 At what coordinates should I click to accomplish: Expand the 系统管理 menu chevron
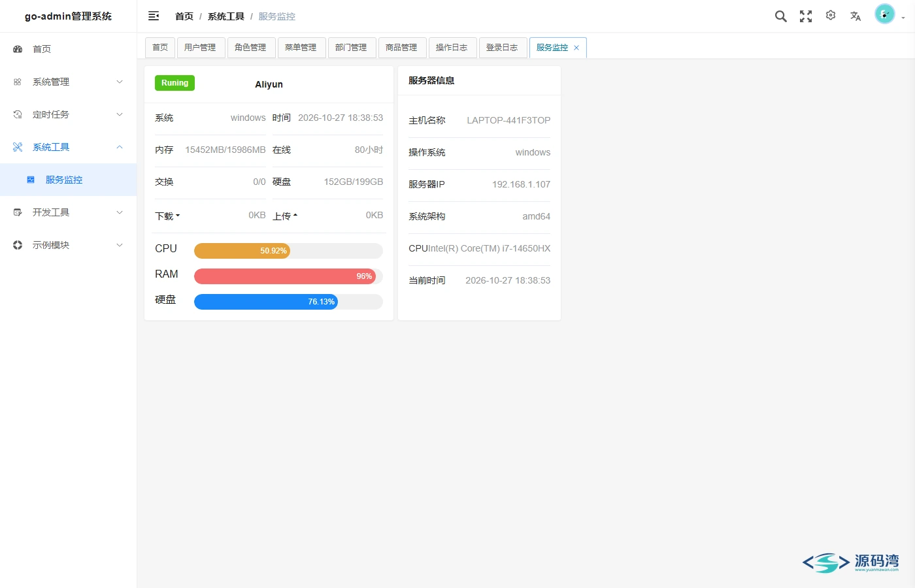[120, 82]
